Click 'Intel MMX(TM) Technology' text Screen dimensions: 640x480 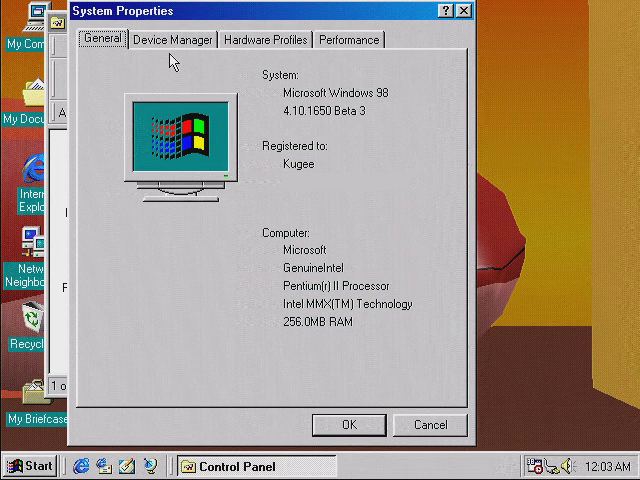click(x=348, y=304)
